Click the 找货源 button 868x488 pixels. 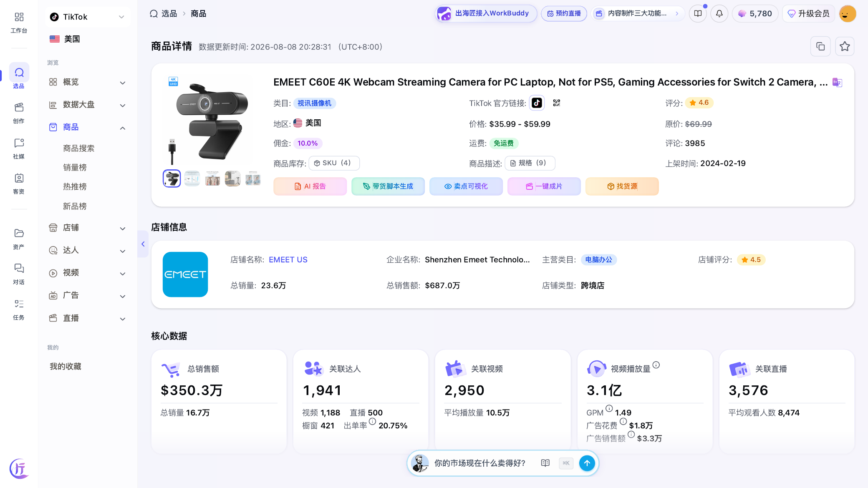(x=622, y=186)
